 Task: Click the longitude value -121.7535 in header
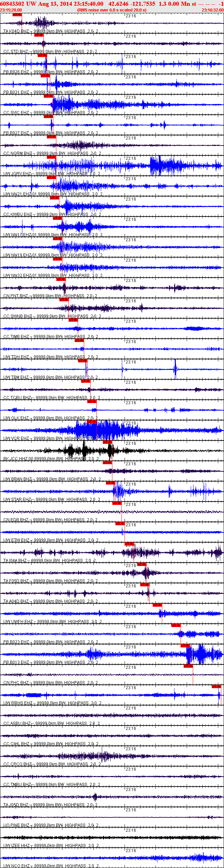143,4
